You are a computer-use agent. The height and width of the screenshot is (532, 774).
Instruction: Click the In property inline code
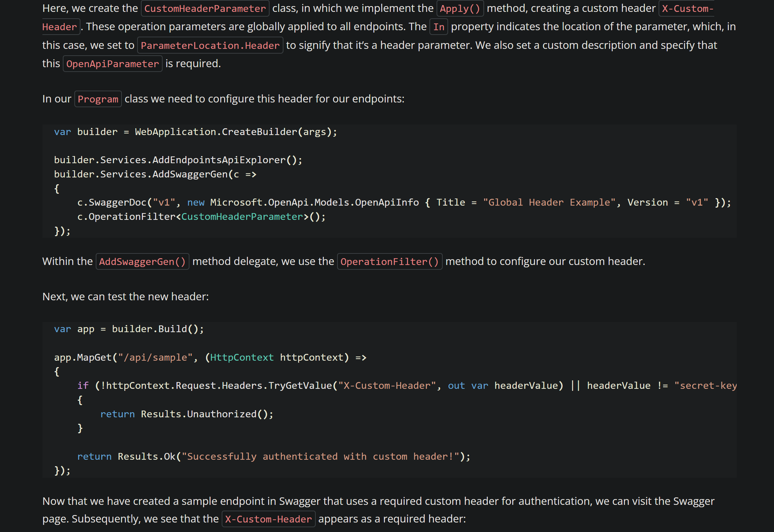439,27
